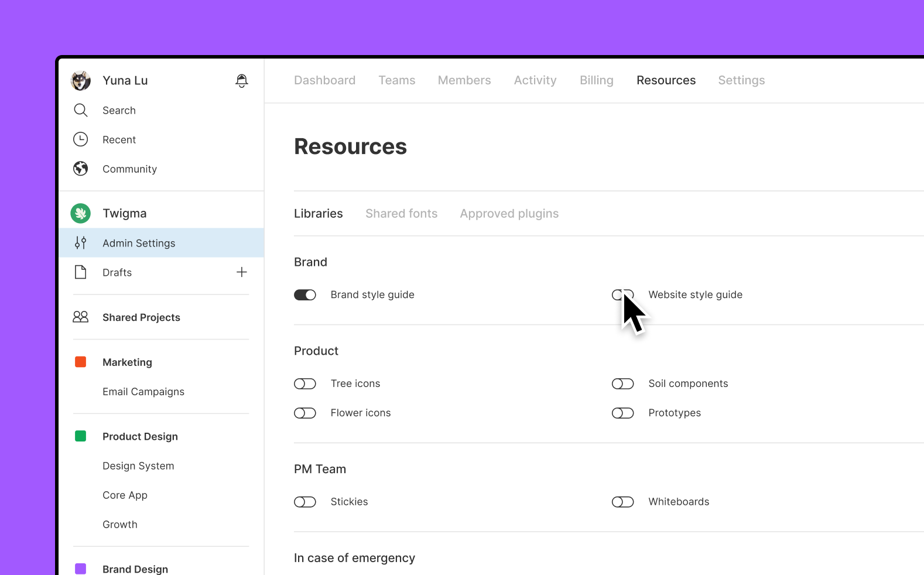924x575 pixels.
Task: Click the purple Brand Design team square
Action: click(x=81, y=569)
